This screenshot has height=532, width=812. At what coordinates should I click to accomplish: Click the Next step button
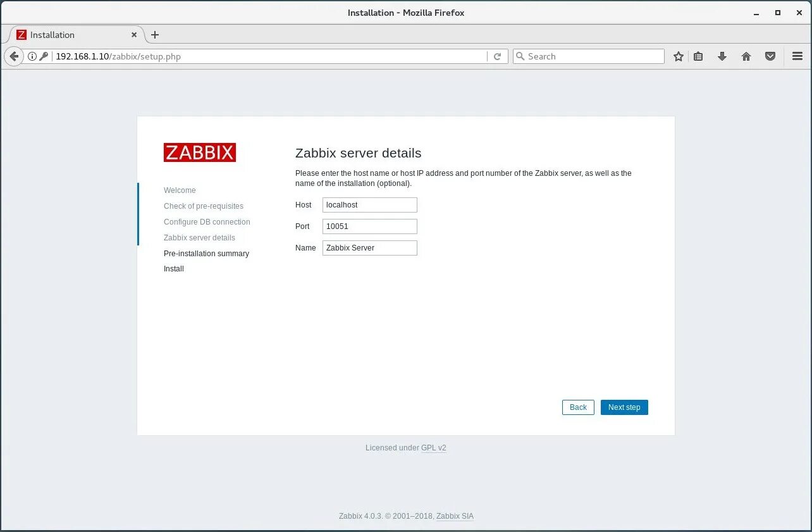624,407
